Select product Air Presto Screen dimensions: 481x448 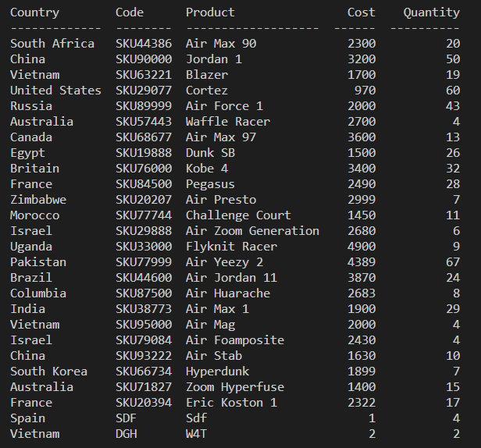tap(221, 200)
